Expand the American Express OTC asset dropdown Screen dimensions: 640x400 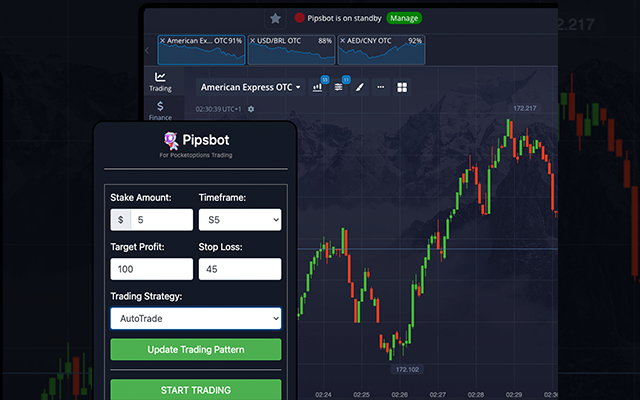[250, 87]
